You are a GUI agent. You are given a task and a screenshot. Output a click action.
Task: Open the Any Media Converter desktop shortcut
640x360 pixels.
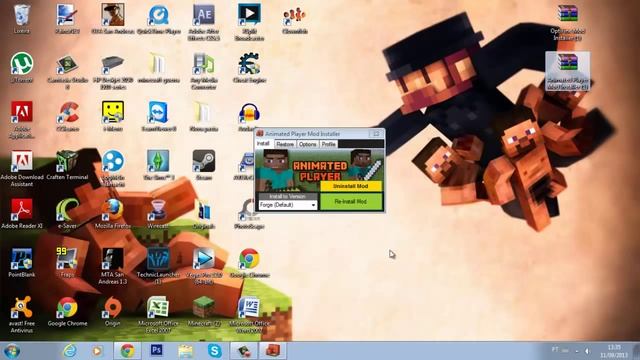click(204, 71)
